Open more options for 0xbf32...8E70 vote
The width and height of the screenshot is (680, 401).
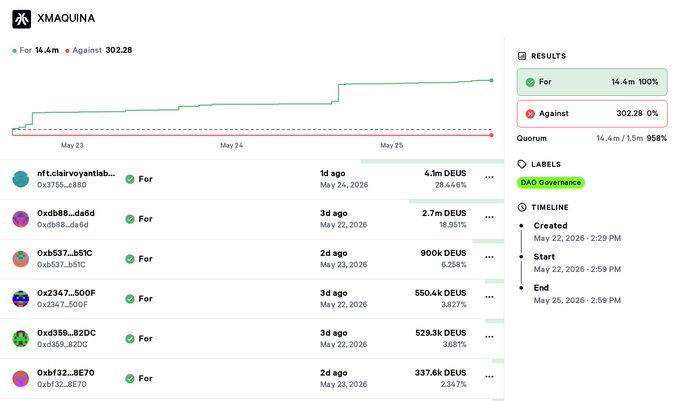point(489,377)
